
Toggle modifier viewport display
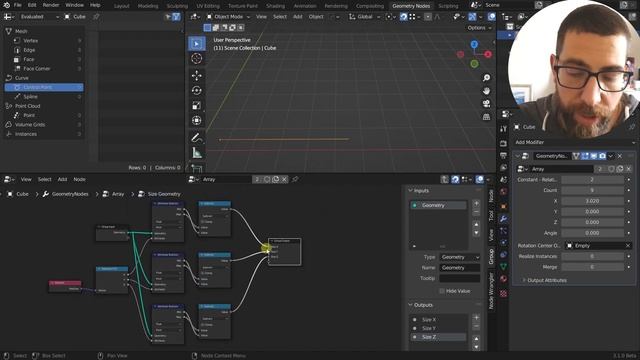pyautogui.click(x=593, y=156)
